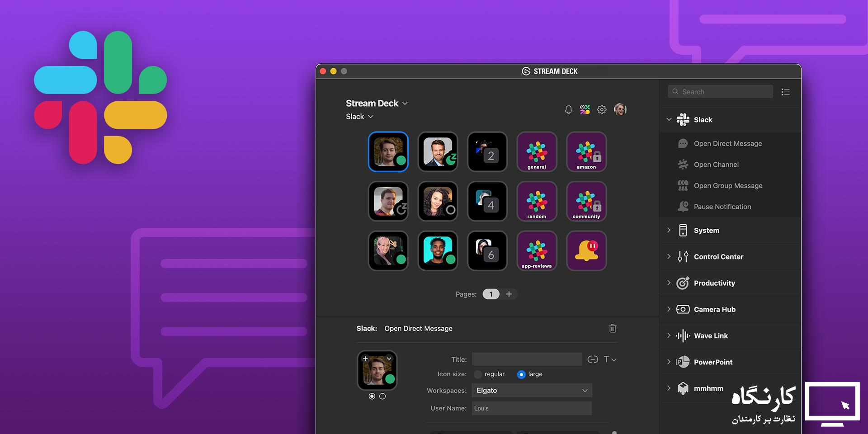Select large icon size
Screen dimensions: 868x434
(521, 374)
